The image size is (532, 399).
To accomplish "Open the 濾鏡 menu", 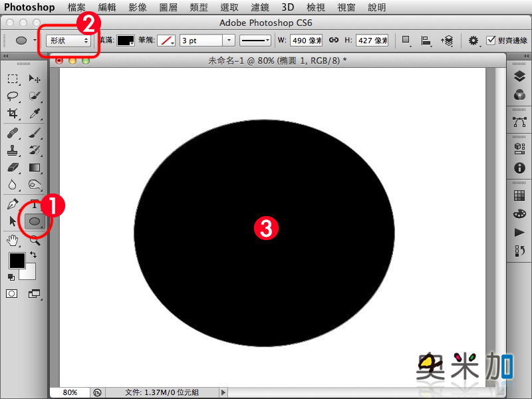I will click(x=260, y=7).
